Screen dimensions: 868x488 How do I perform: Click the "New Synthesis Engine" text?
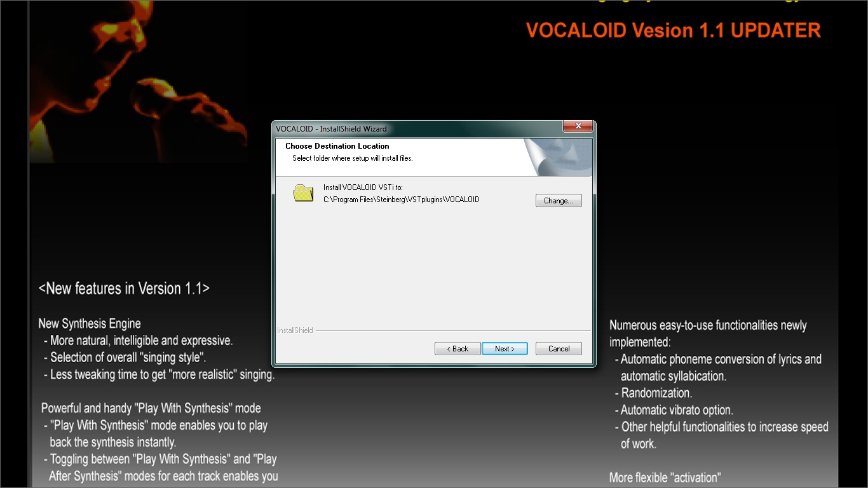pos(90,323)
